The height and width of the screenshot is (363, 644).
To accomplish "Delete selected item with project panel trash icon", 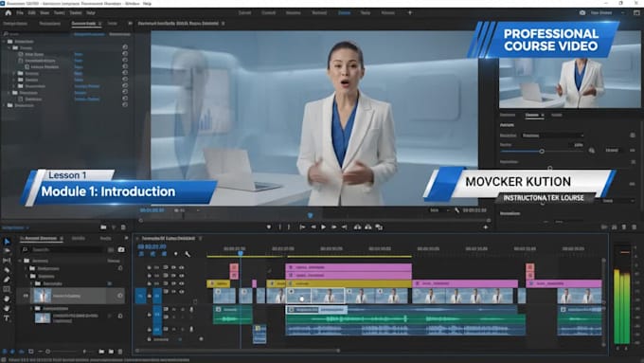I will [120, 352].
